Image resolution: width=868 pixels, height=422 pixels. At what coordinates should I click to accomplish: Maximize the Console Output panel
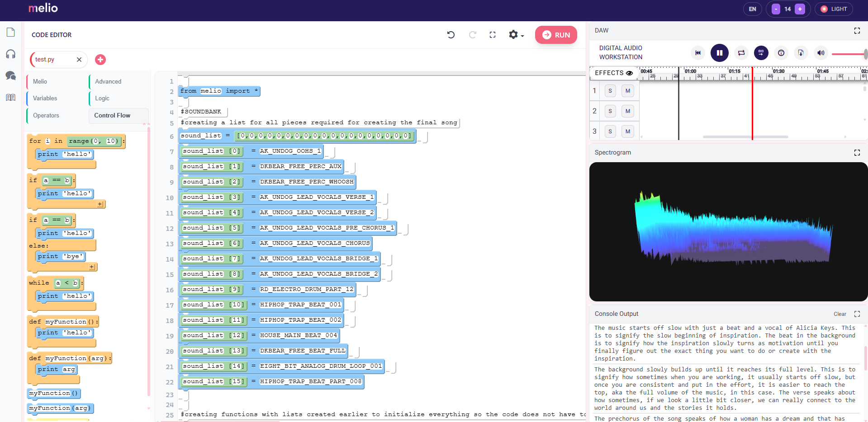[857, 314]
